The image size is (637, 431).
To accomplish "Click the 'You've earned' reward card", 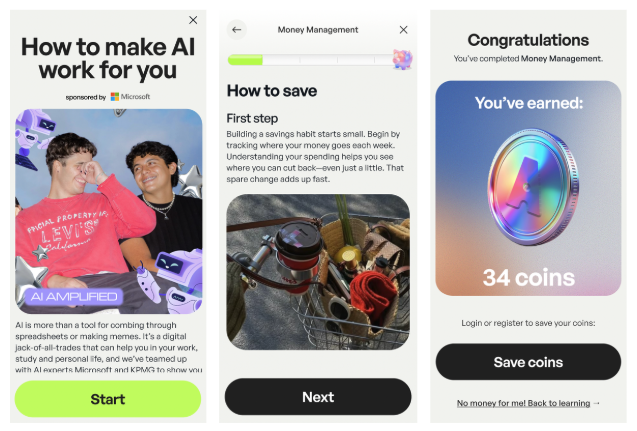I will pyautogui.click(x=528, y=188).
